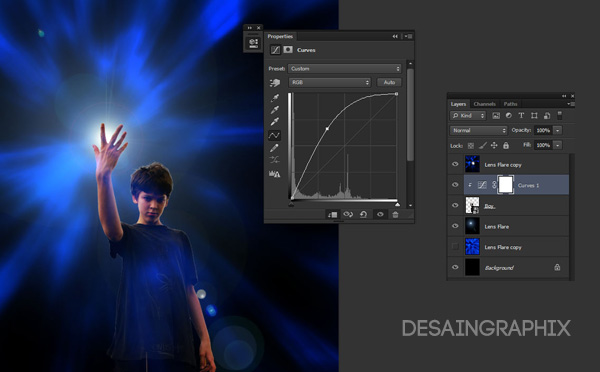Click the view previous state icon
Image resolution: width=600 pixels, height=372 pixels.
tap(348, 214)
